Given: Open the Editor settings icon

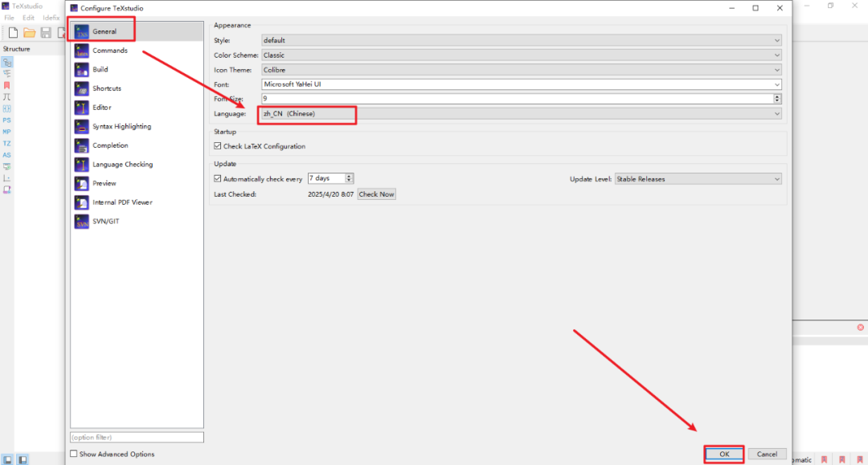Looking at the screenshot, I should (82, 108).
